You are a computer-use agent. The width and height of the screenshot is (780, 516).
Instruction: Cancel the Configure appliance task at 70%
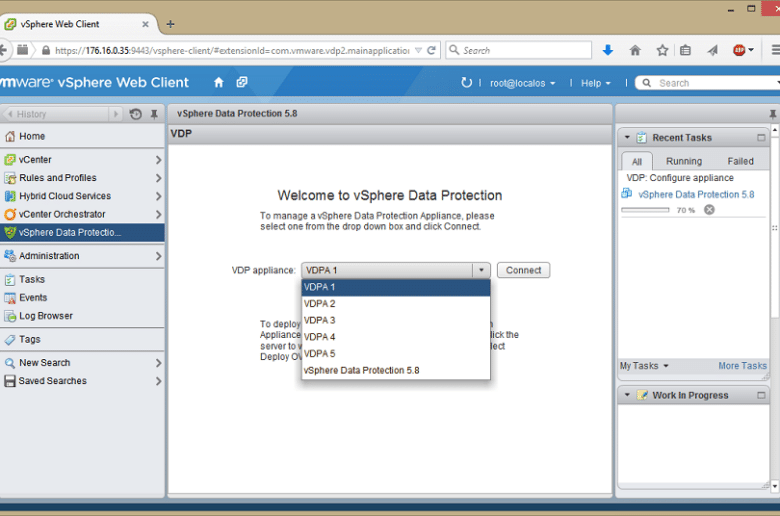pos(709,209)
